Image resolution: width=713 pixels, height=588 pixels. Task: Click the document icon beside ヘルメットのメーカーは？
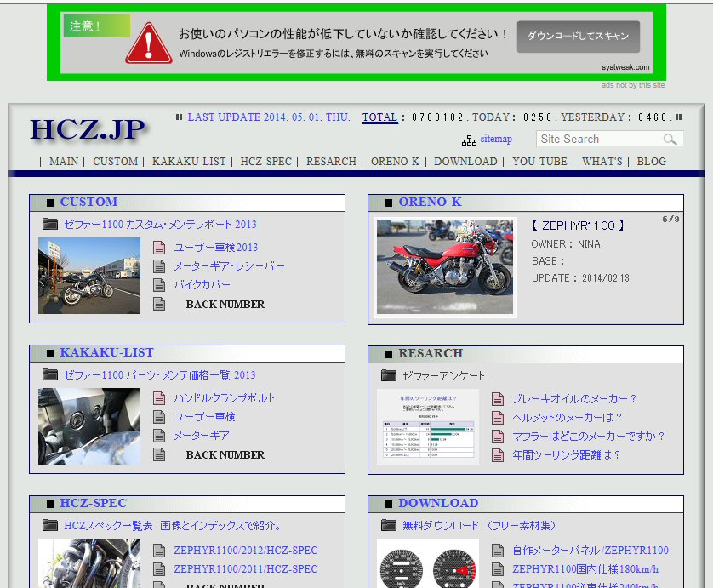point(498,418)
